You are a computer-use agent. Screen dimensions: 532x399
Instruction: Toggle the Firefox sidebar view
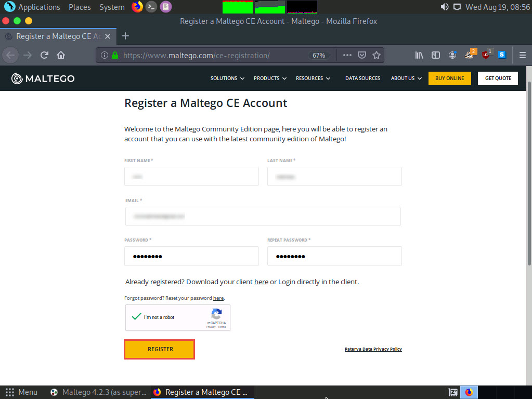[436, 55]
